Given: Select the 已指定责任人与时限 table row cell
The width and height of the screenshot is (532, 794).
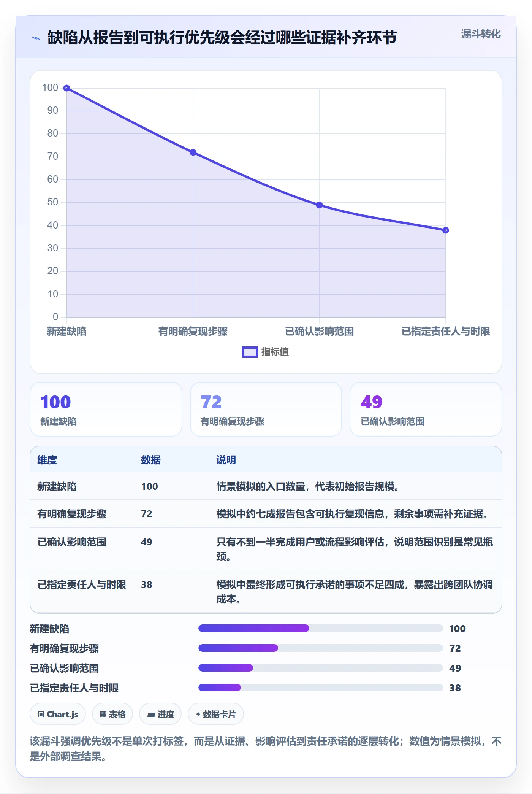Looking at the screenshot, I should point(82,584).
